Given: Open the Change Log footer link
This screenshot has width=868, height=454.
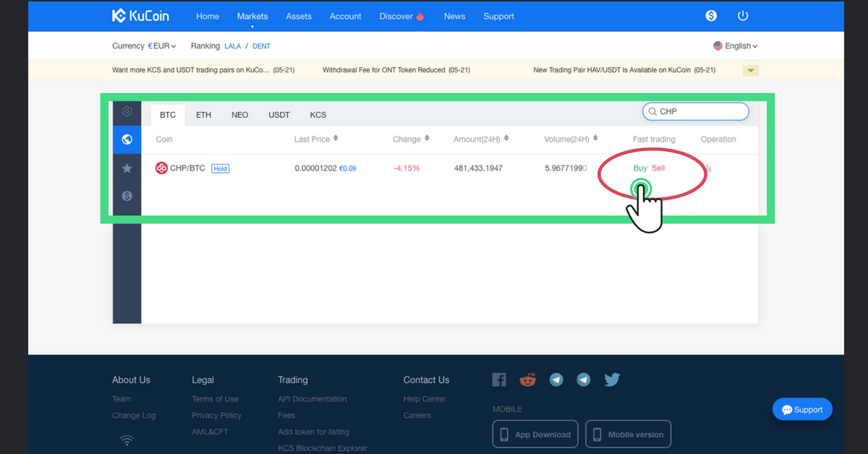Looking at the screenshot, I should click(134, 416).
